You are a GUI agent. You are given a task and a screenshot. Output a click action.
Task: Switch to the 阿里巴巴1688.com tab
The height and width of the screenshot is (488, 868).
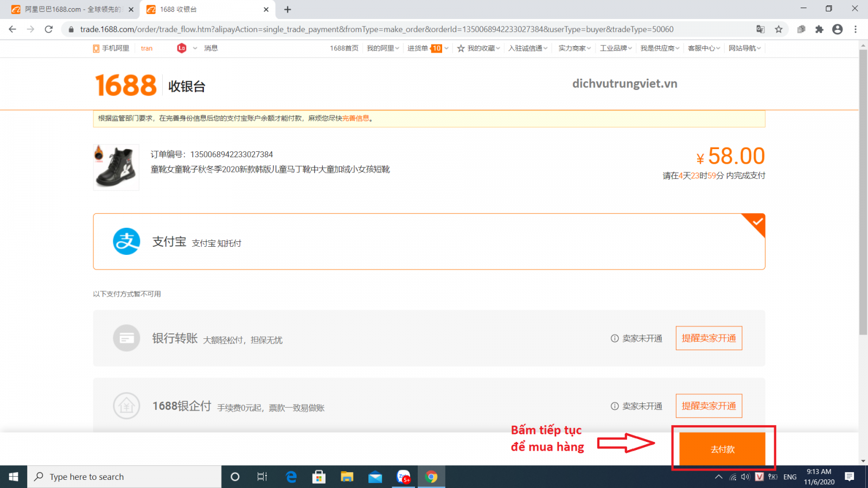pos(69,9)
